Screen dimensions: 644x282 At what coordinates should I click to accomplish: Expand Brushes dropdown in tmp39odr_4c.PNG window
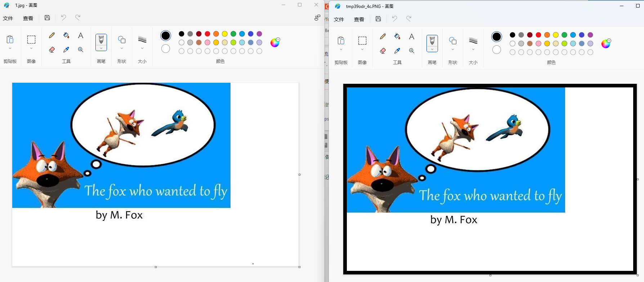(432, 49)
